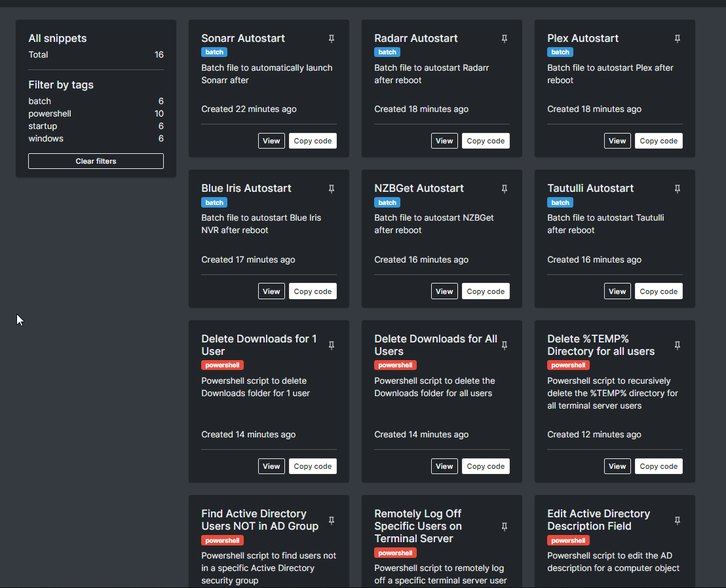Pin the NZBGet Autostart snippet
Image resolution: width=726 pixels, height=588 pixels.
(x=505, y=189)
